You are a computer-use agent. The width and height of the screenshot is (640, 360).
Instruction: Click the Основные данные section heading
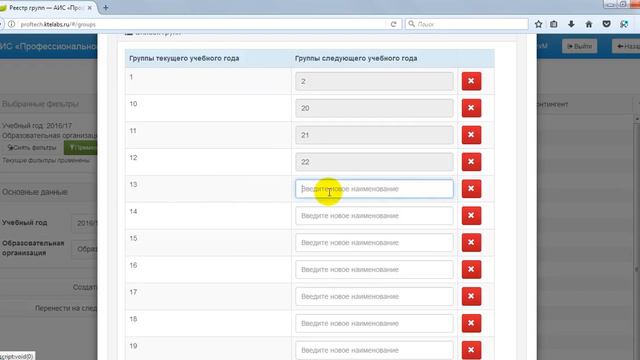(35, 192)
